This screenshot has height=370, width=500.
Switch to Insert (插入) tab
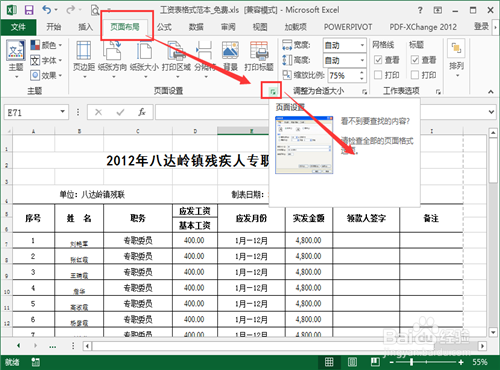click(86, 27)
